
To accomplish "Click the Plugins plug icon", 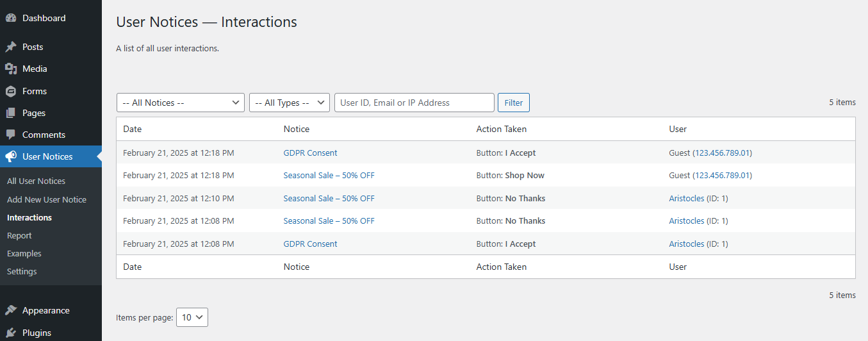I will [11, 333].
